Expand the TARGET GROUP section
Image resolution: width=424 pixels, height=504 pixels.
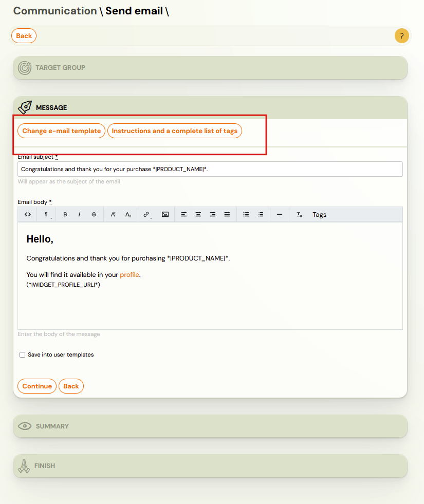[210, 67]
